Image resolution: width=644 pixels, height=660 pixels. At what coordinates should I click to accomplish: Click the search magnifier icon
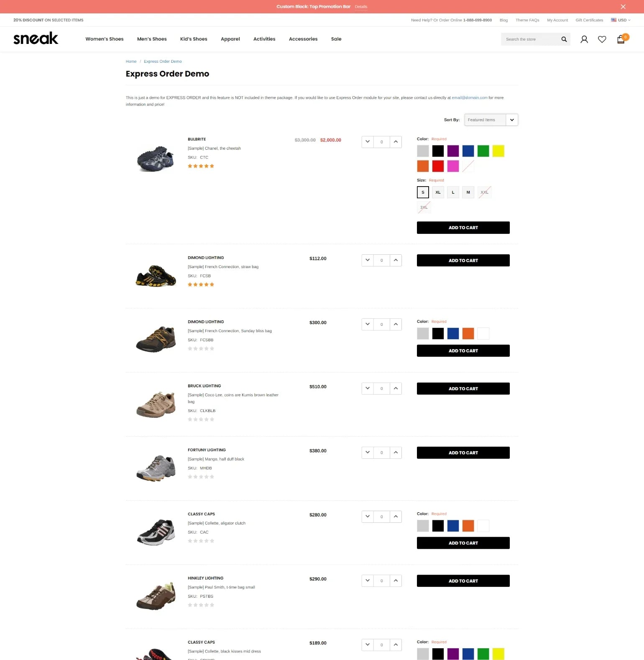(564, 39)
